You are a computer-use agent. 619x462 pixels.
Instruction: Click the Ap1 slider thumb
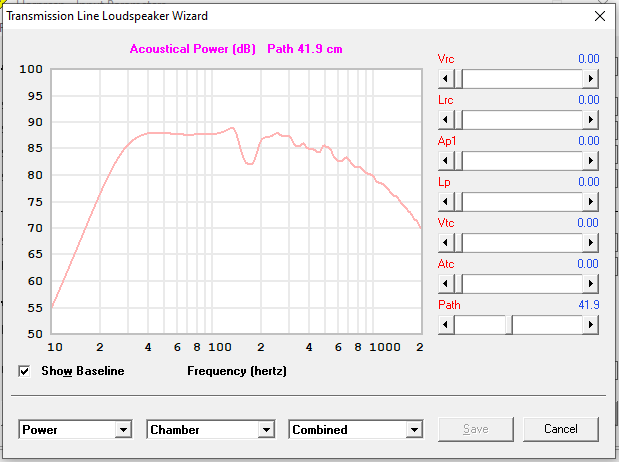click(x=459, y=161)
